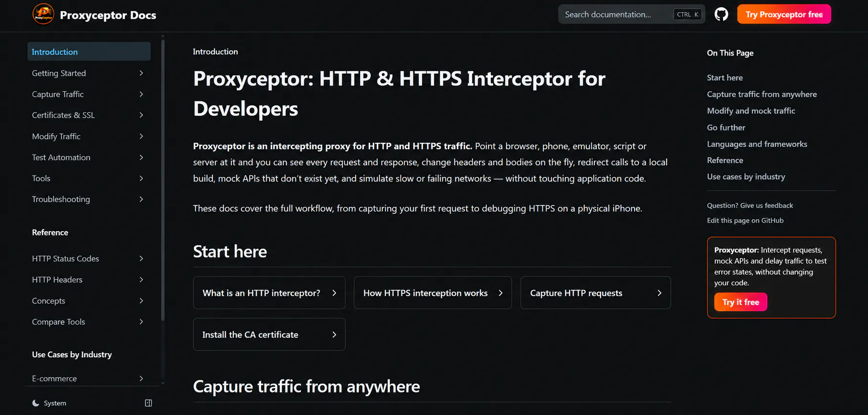Jump to 'Languages and frameworks' section
868x415 pixels.
pos(757,144)
